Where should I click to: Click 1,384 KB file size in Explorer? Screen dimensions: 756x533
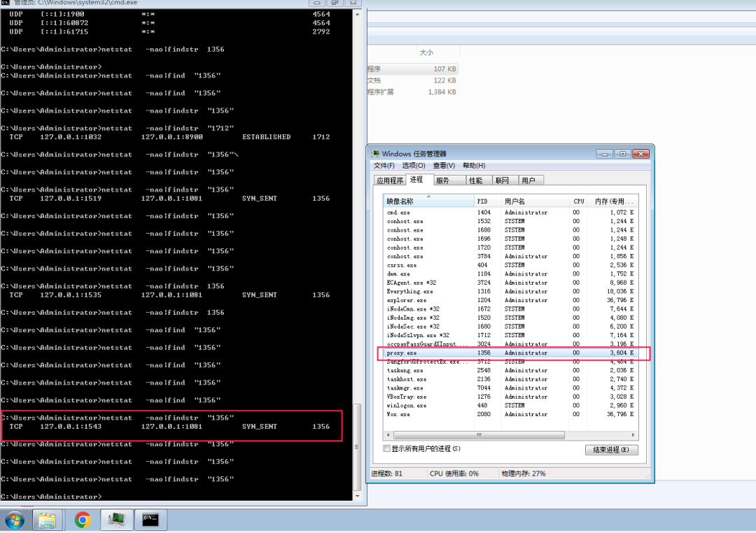coord(442,92)
